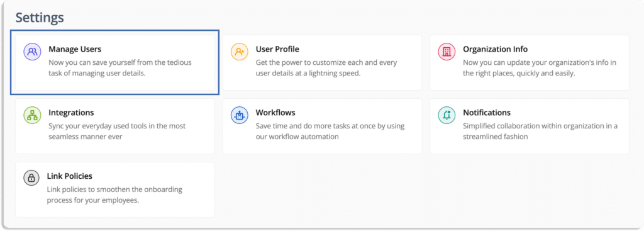
Task: Click the Settings page title
Action: coord(40,18)
